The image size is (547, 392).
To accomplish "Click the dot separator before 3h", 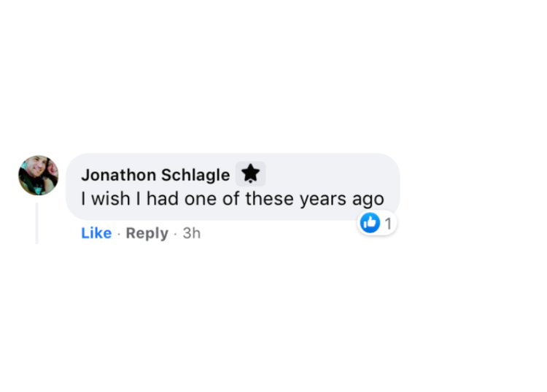I will click(x=176, y=233).
